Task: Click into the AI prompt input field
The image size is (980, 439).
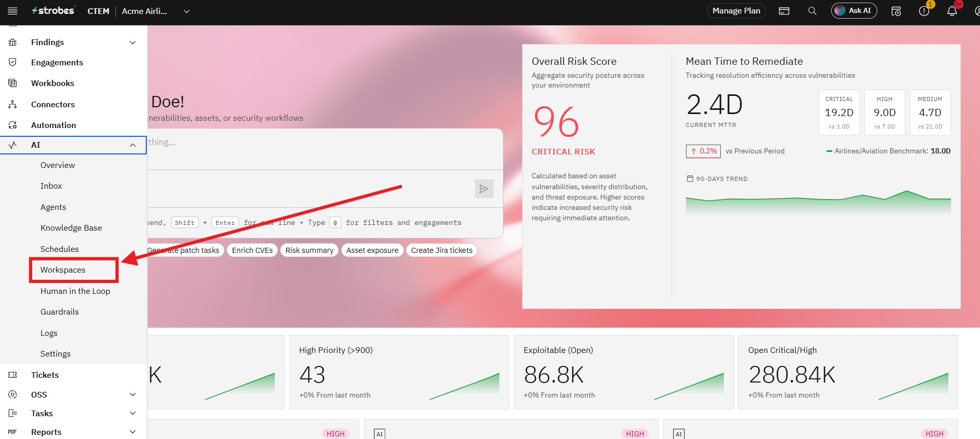Action: 325,149
